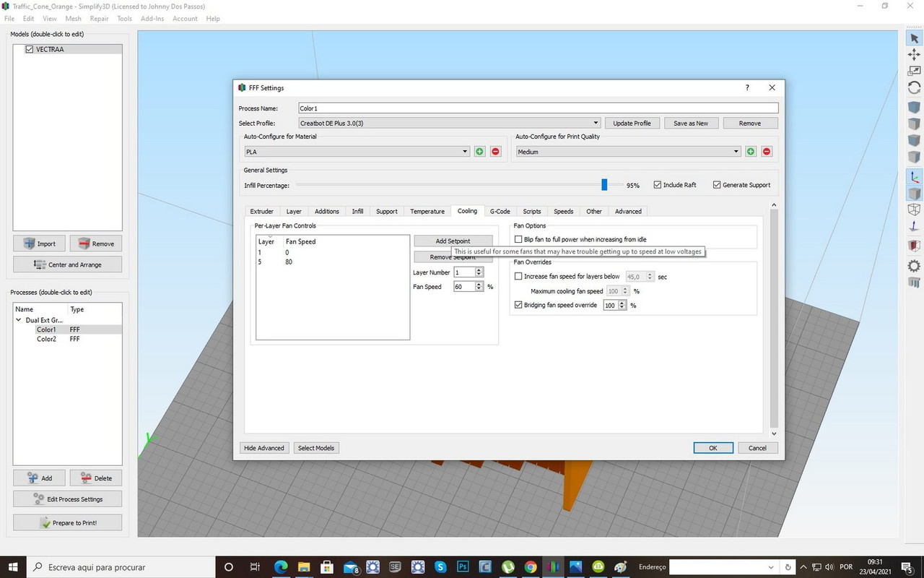Open the Add-Ins menu
The width and height of the screenshot is (924, 578).
coord(152,19)
